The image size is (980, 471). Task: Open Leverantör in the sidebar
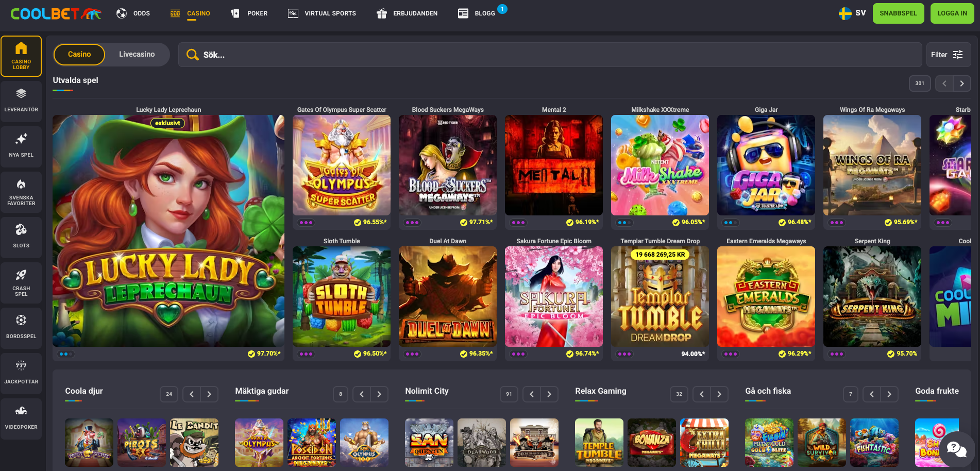click(x=21, y=102)
